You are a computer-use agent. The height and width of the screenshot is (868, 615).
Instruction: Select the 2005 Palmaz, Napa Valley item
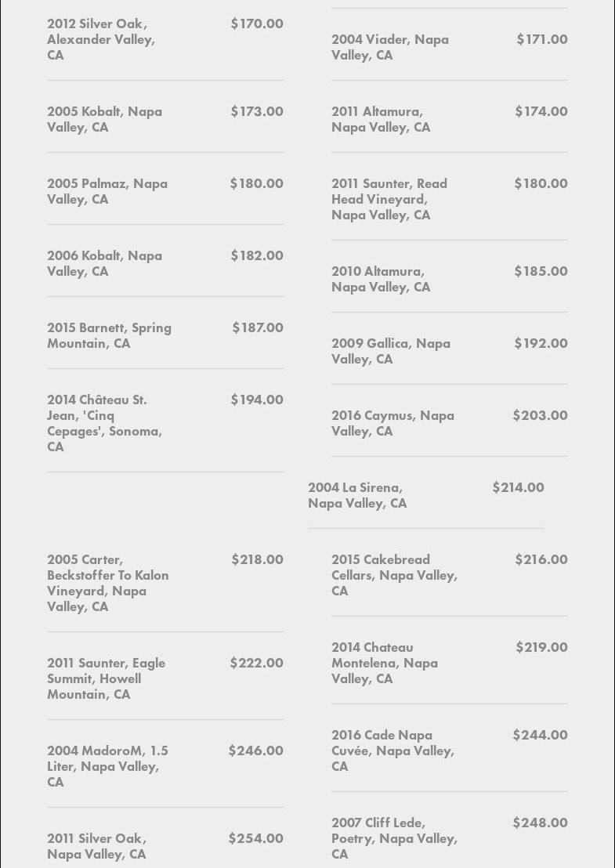click(107, 191)
